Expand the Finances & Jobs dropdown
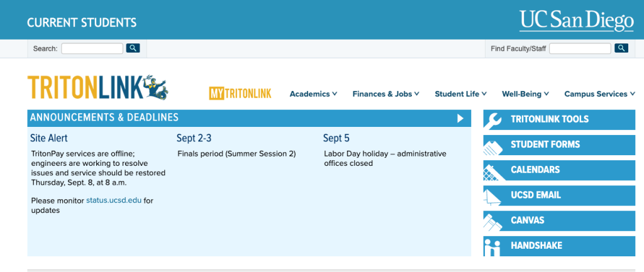 pyautogui.click(x=386, y=94)
